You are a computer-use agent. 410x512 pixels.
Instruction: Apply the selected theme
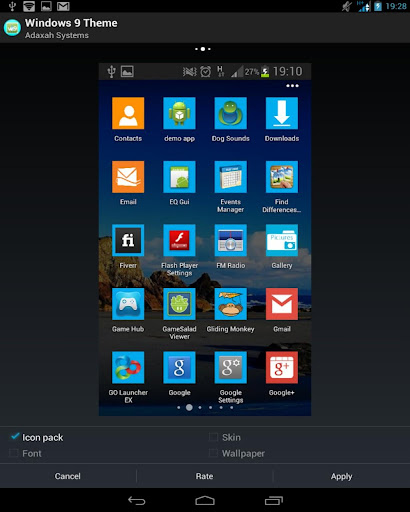pos(341,476)
